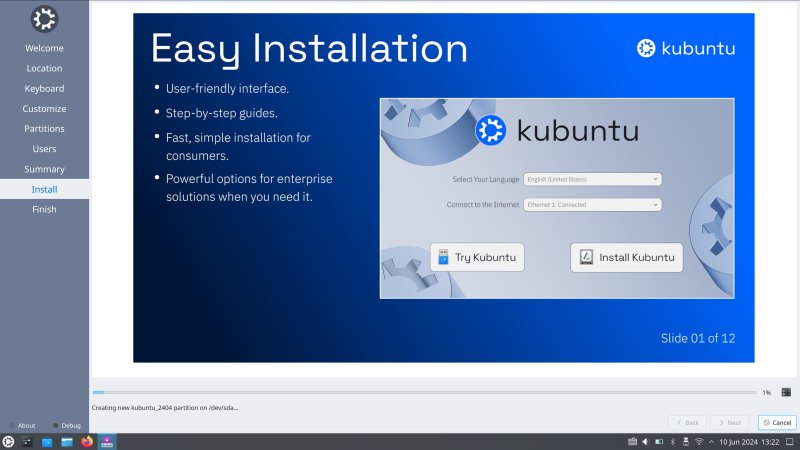Click the greyed-out Next button

point(730,422)
